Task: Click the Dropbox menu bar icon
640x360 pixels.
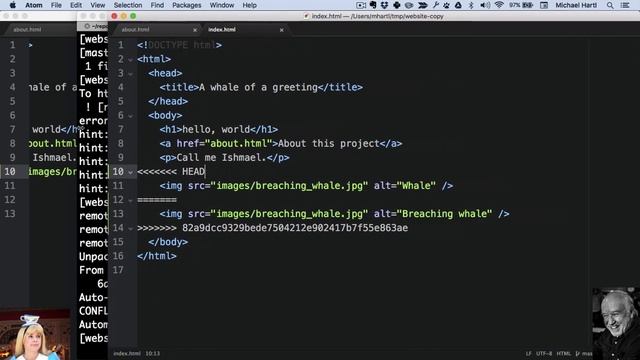Action: coord(384,5)
